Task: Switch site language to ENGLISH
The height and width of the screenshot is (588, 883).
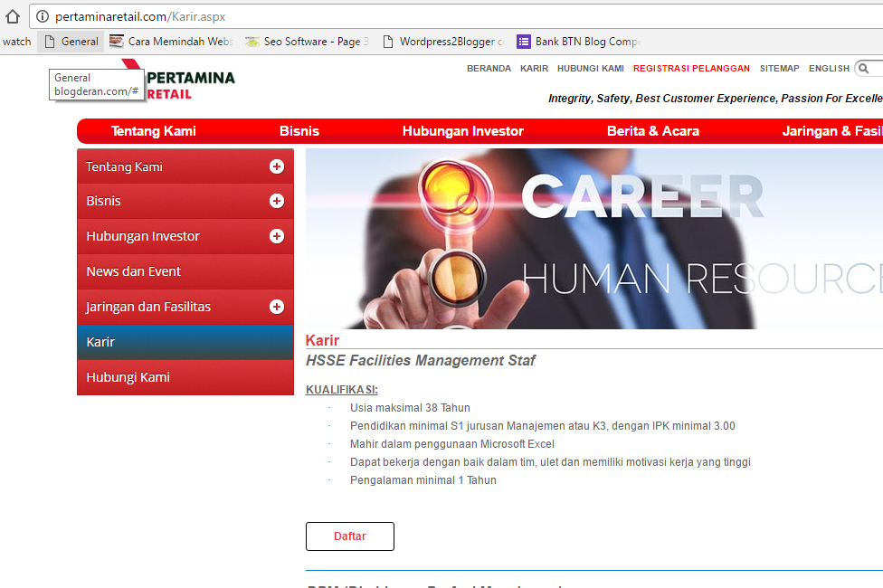Action: click(x=829, y=68)
